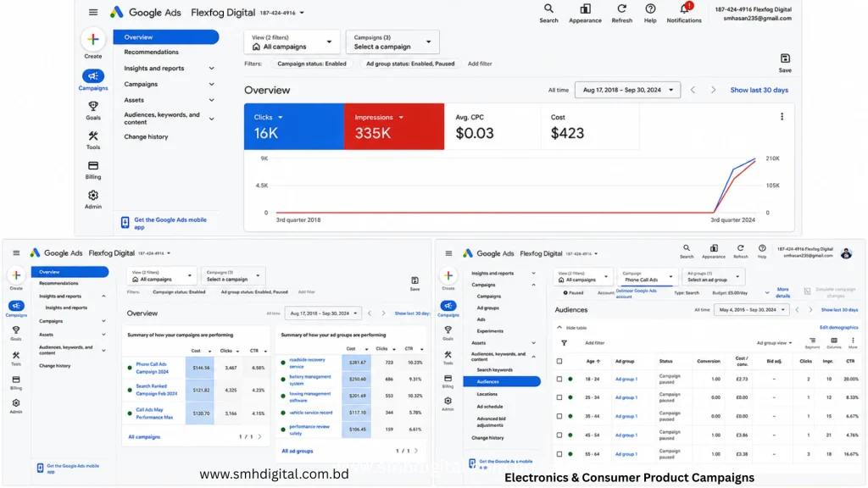
Task: Open Billing card icon in the top window
Action: pyautogui.click(x=93, y=166)
